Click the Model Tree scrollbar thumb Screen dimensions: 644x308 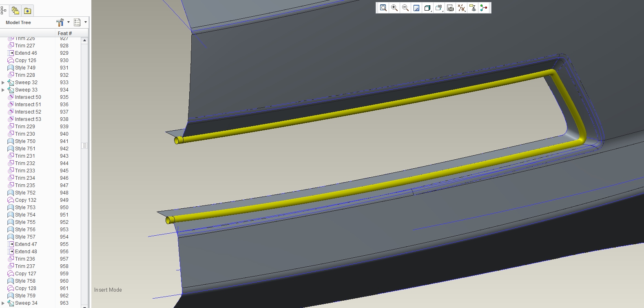84,145
